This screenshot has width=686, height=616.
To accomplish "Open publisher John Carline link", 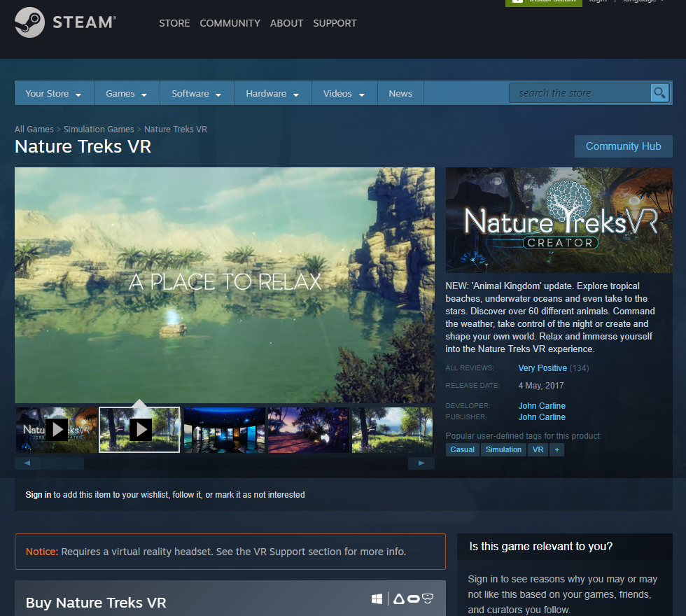I will click(542, 417).
